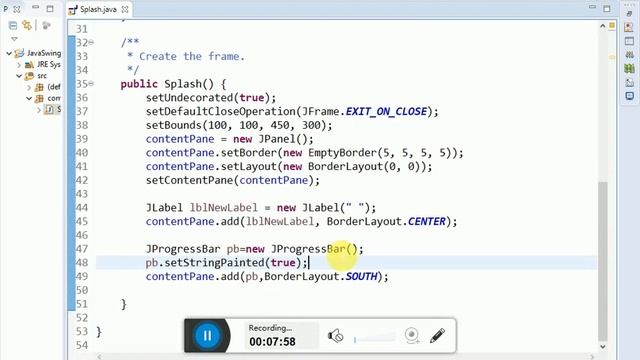Close the Package Explorer view tab
The width and height of the screenshot is (640, 360).
click(x=17, y=9)
